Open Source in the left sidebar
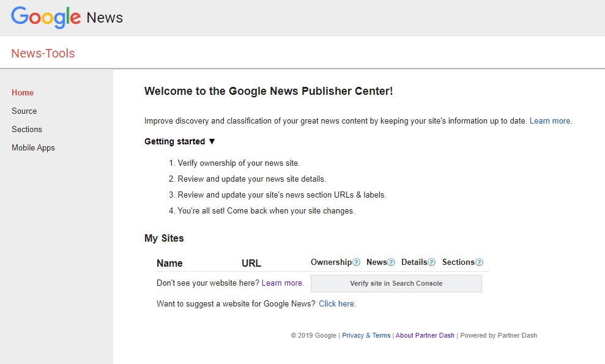The height and width of the screenshot is (364, 605). (x=24, y=111)
